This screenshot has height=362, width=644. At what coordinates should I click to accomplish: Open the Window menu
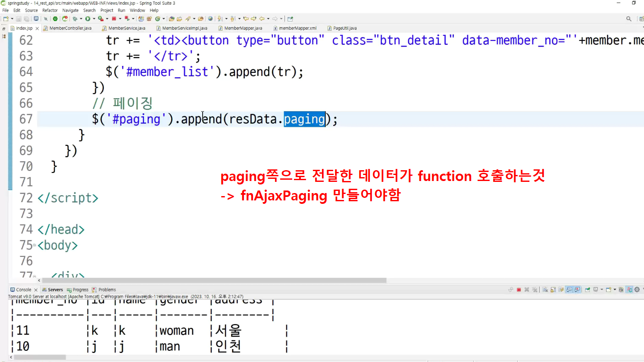[x=138, y=10]
